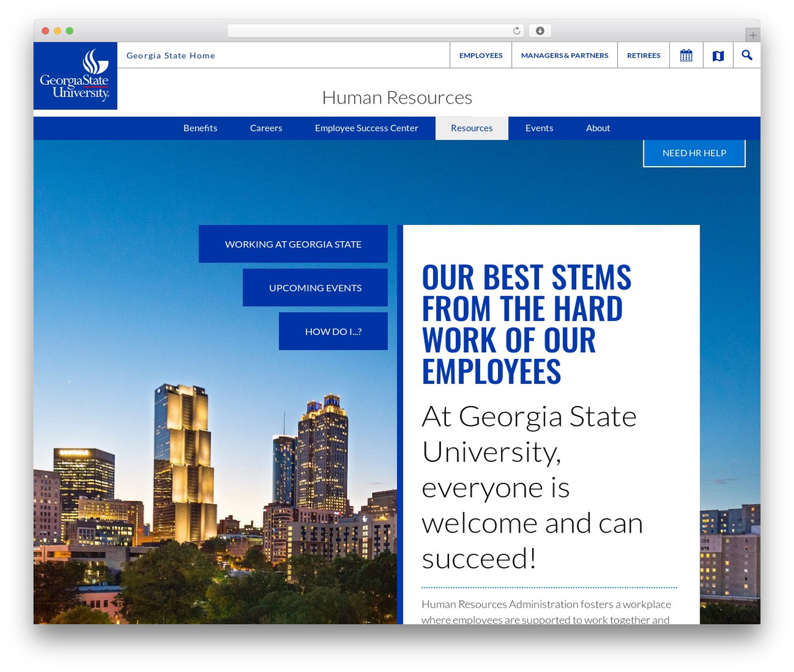Click the Upcoming Events button

pos(315,288)
